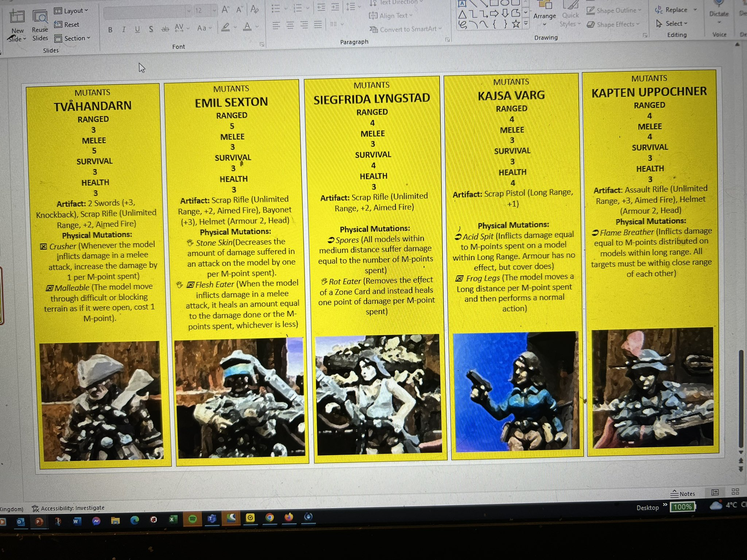Toggle Bold formatting
The image size is (747, 560).
point(110,30)
